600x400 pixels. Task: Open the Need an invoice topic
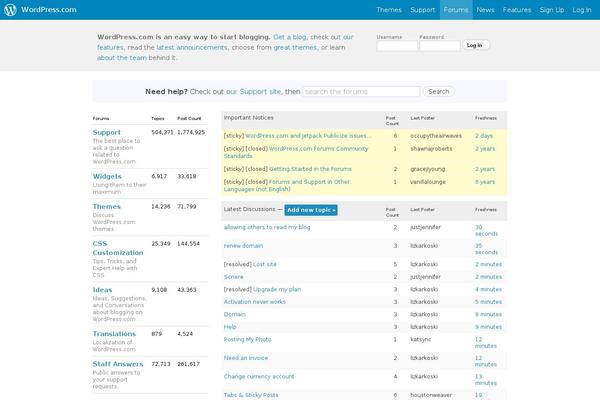coord(246,358)
